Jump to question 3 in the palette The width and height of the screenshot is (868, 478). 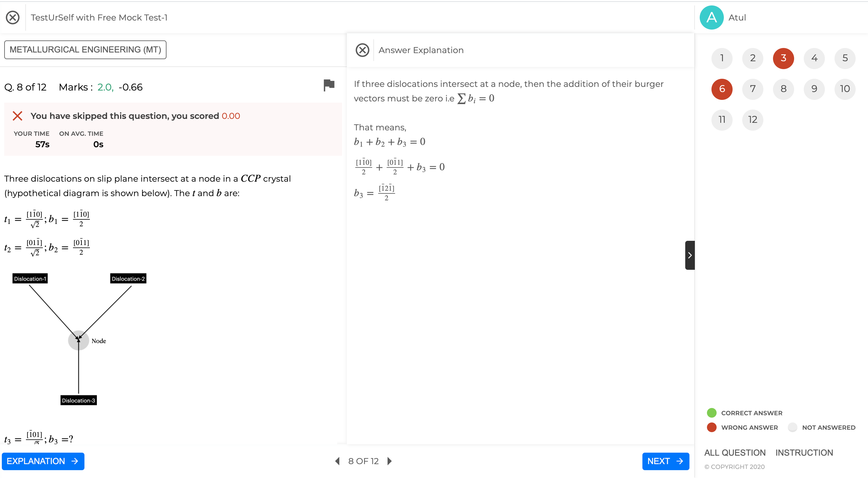783,58
